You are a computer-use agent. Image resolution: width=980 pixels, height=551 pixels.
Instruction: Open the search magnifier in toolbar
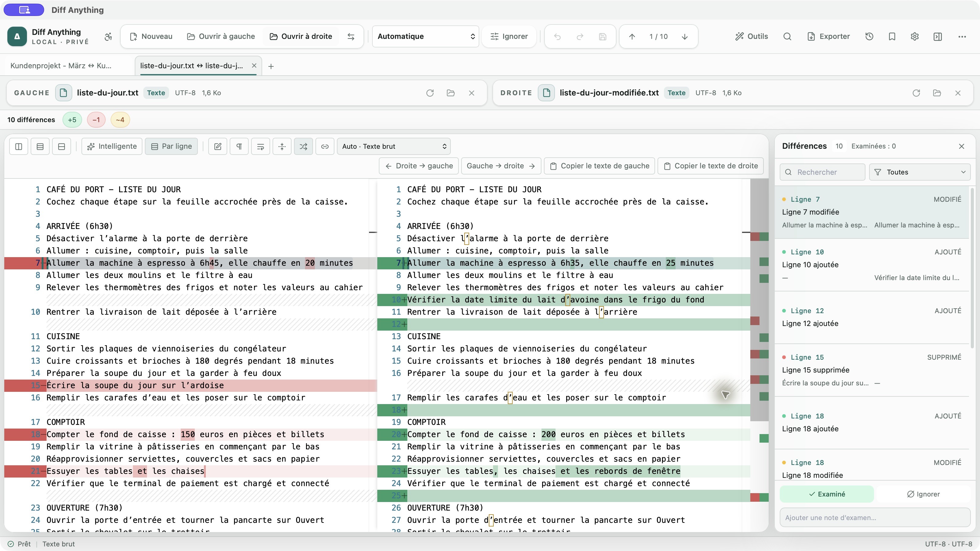point(787,36)
